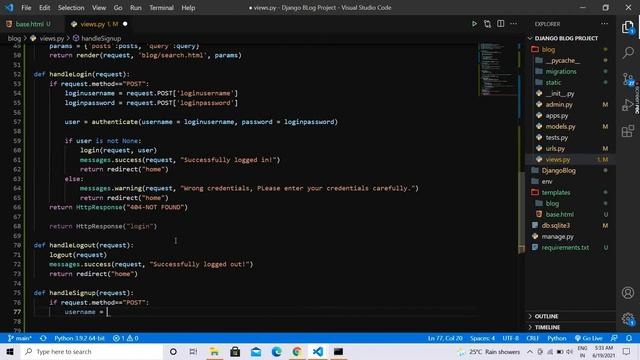The height and width of the screenshot is (360, 640).
Task: Change UTF-8 encoding in status bar
Action: click(510, 338)
